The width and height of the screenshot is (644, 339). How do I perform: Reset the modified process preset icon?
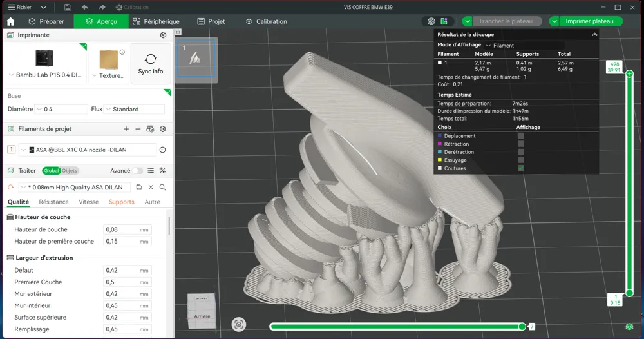(11, 188)
